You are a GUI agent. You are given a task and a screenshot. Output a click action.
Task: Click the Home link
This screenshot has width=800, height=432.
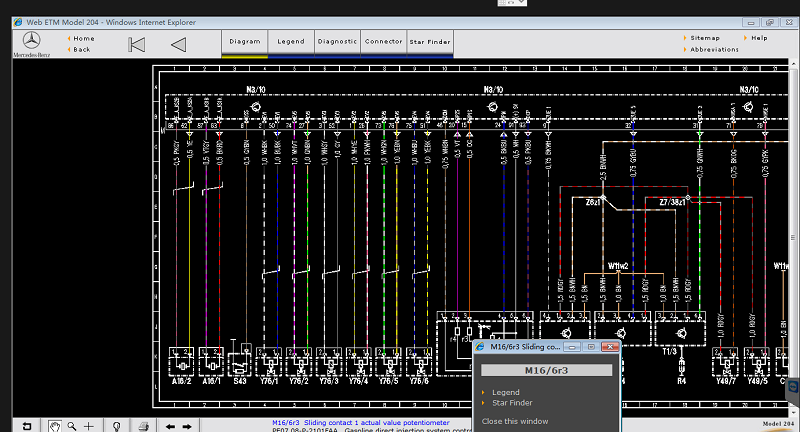84,38
